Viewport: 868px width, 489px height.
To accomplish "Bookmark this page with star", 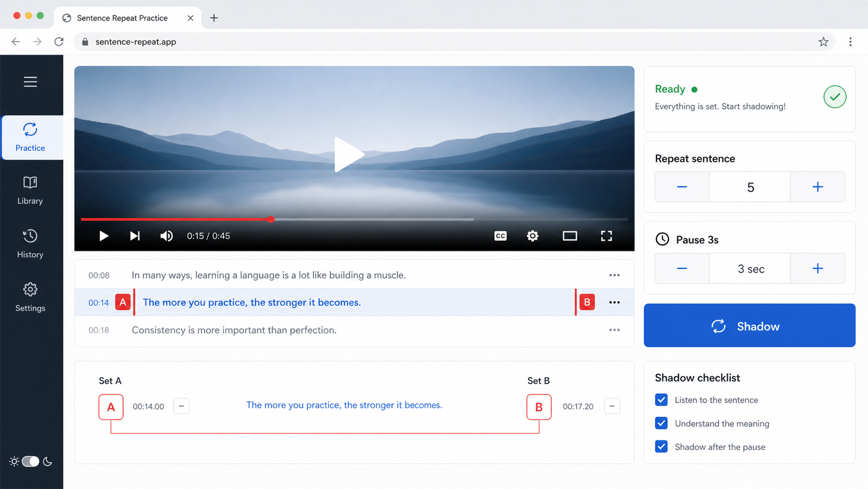I will [x=823, y=42].
